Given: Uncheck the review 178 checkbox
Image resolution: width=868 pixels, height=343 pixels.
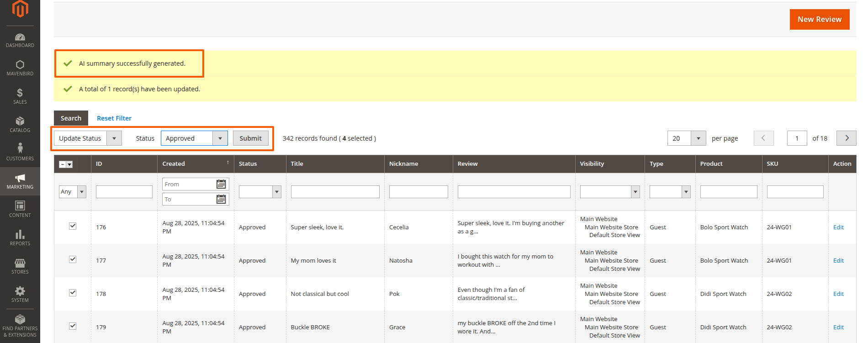Looking at the screenshot, I should 73,293.
